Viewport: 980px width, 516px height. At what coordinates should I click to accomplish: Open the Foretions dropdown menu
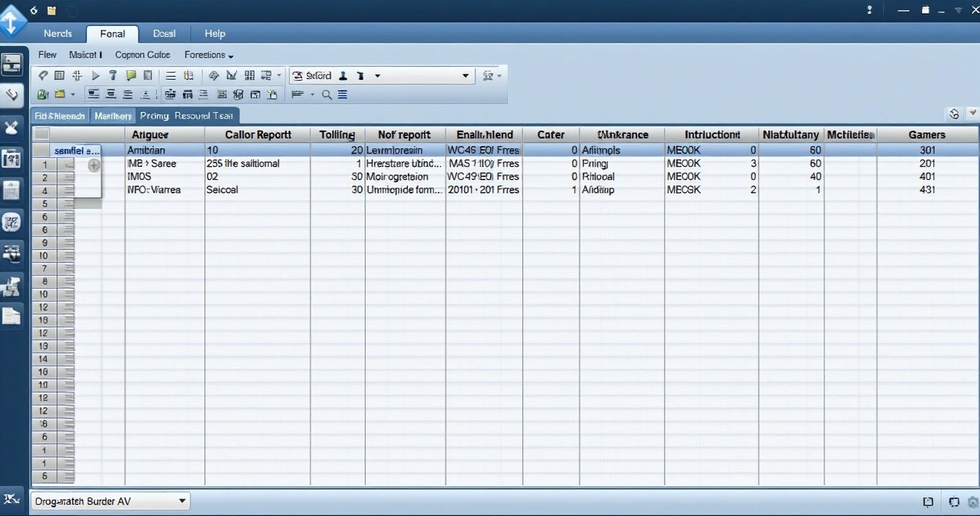(208, 55)
